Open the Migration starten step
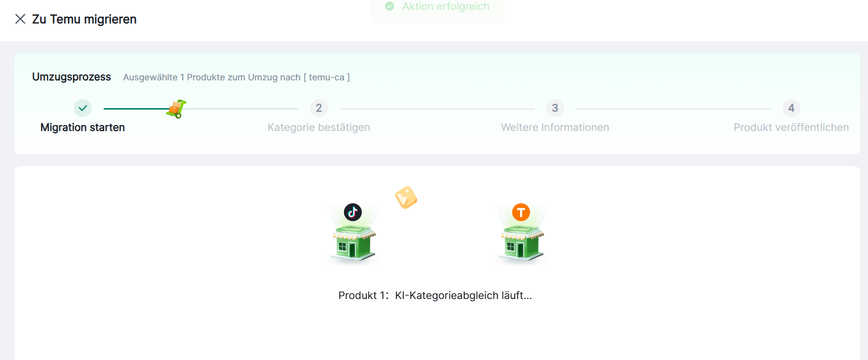Viewport: 868px width, 360px height. 82,127
